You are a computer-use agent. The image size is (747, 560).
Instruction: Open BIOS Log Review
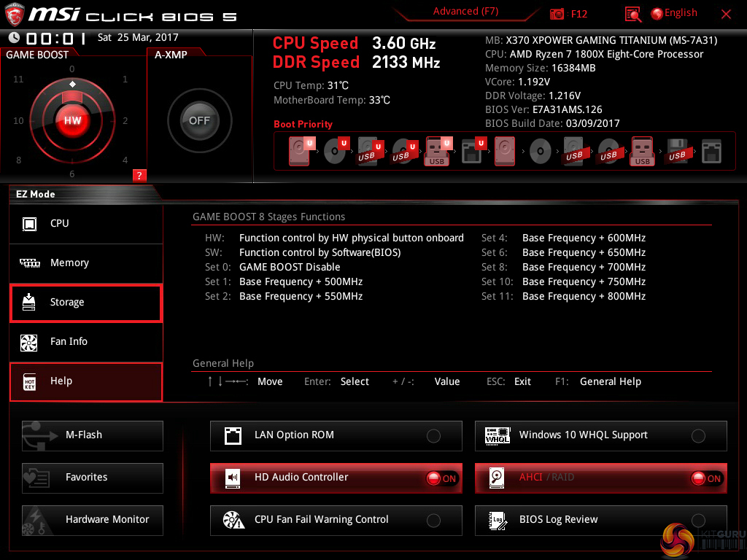(601, 521)
